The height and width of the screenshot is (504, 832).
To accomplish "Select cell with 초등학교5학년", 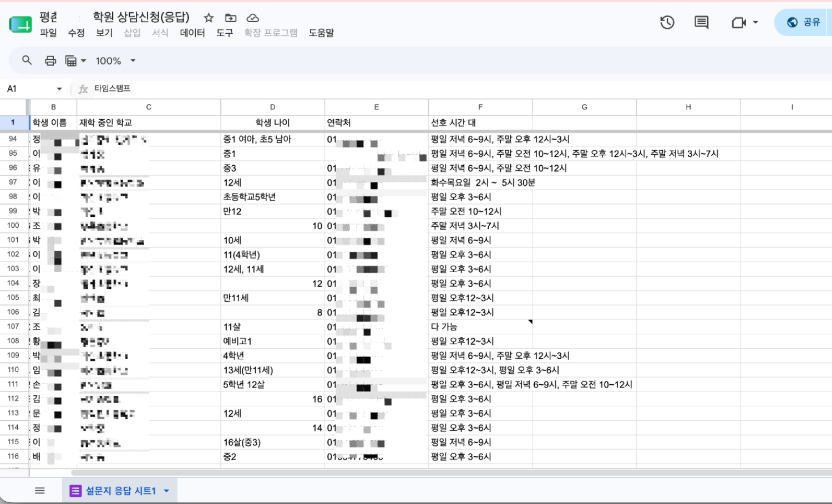I will coord(272,197).
